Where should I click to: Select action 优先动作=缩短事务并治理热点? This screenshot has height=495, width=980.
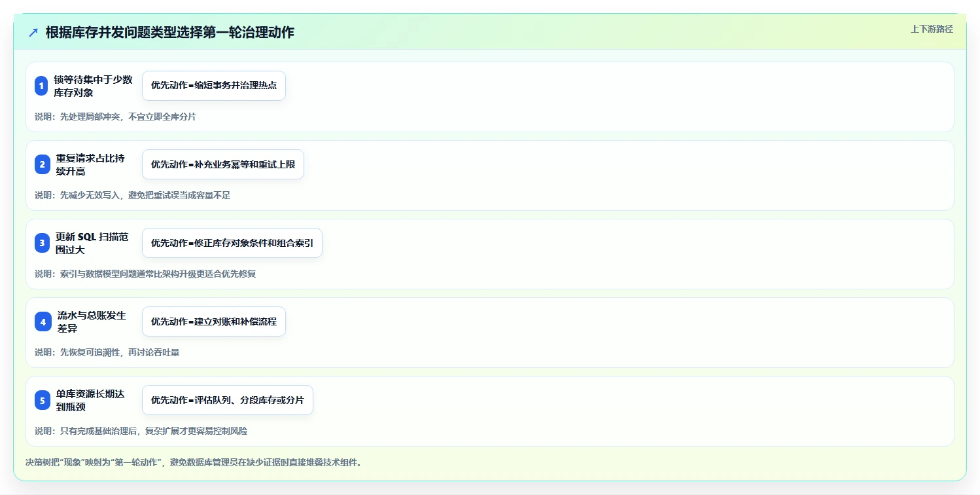click(214, 86)
